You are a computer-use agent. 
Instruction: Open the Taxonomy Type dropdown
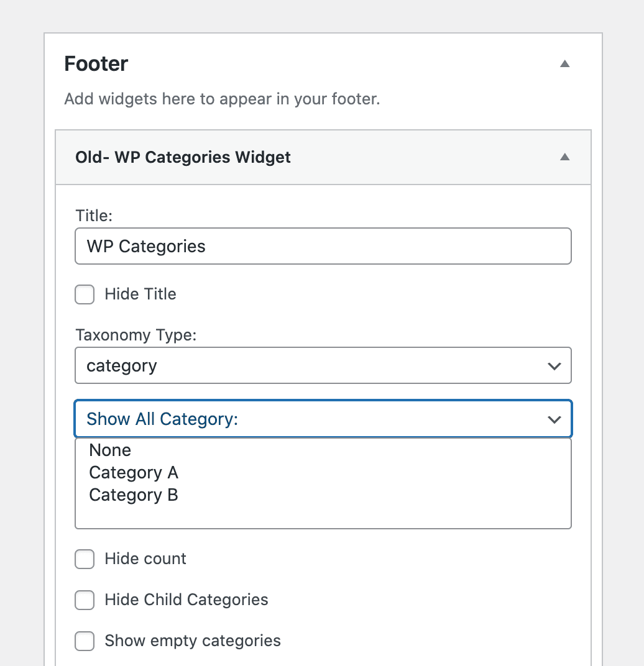(x=323, y=366)
